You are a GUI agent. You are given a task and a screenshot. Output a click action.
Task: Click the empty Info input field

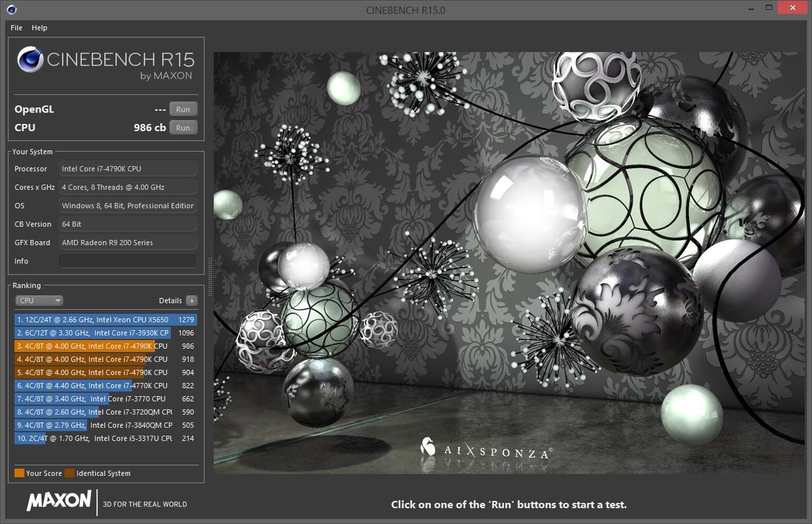point(128,261)
